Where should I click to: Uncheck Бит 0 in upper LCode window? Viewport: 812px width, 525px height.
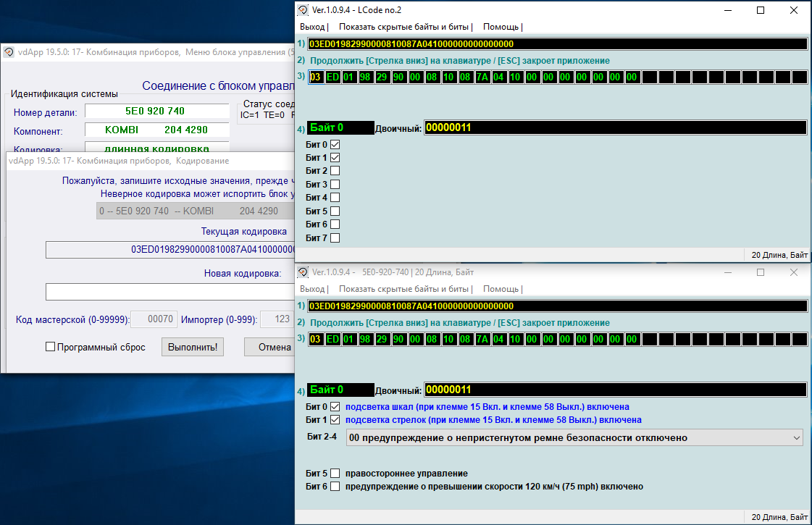click(335, 145)
